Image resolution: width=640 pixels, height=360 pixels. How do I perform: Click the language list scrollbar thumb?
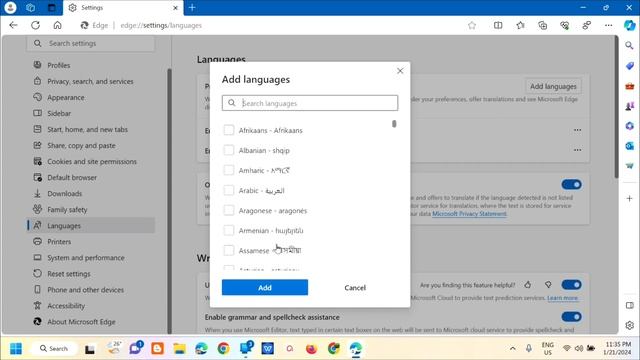[394, 124]
